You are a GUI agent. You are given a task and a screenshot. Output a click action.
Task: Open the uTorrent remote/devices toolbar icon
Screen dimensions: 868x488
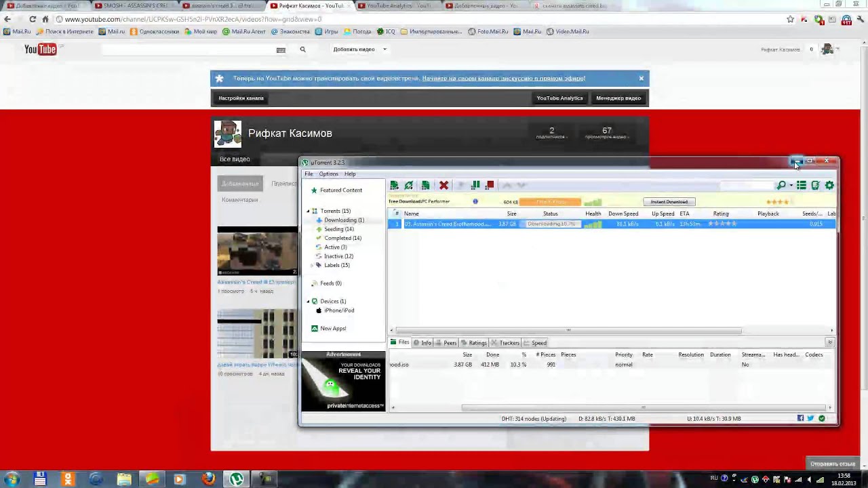click(815, 185)
